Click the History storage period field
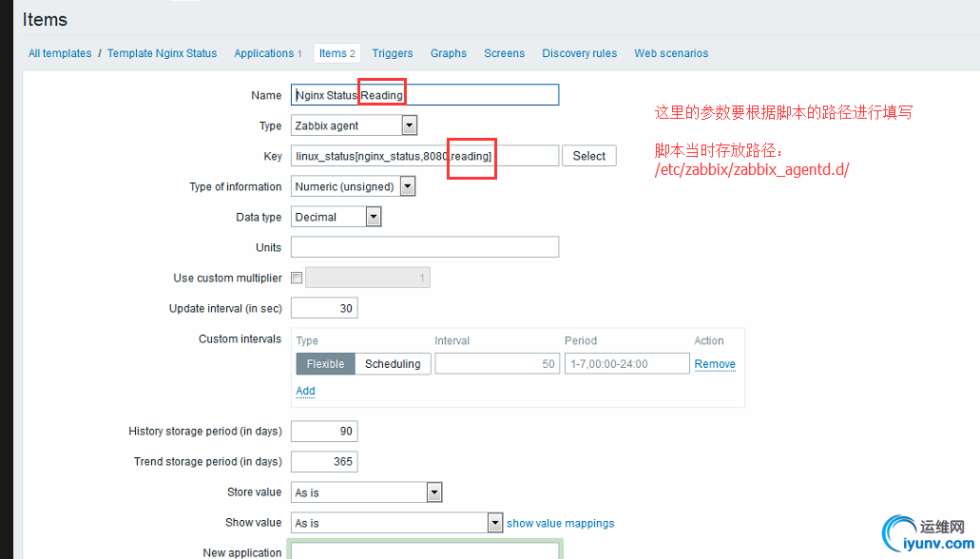This screenshot has height=559, width=980. coord(324,431)
